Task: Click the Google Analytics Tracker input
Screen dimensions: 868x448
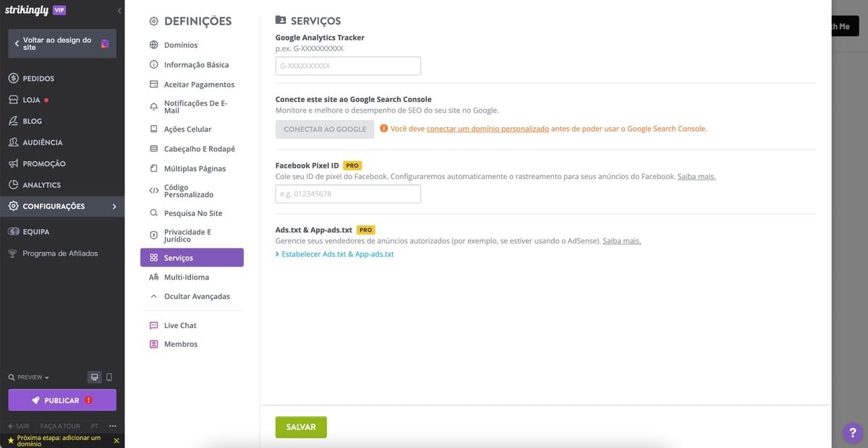Action: point(348,66)
